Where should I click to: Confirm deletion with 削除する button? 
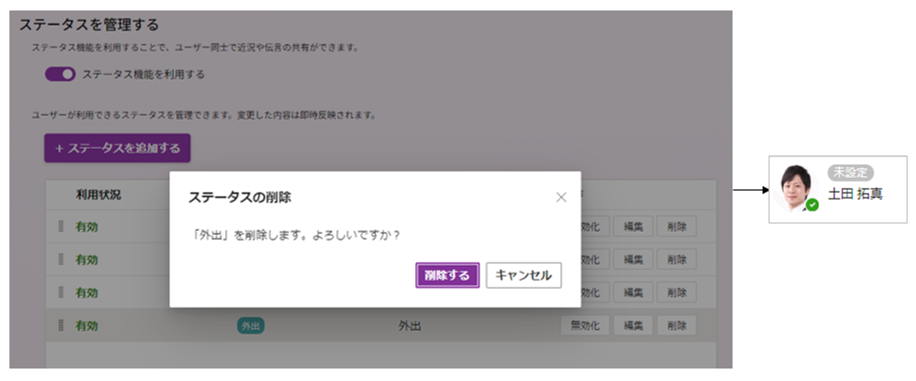coord(447,275)
